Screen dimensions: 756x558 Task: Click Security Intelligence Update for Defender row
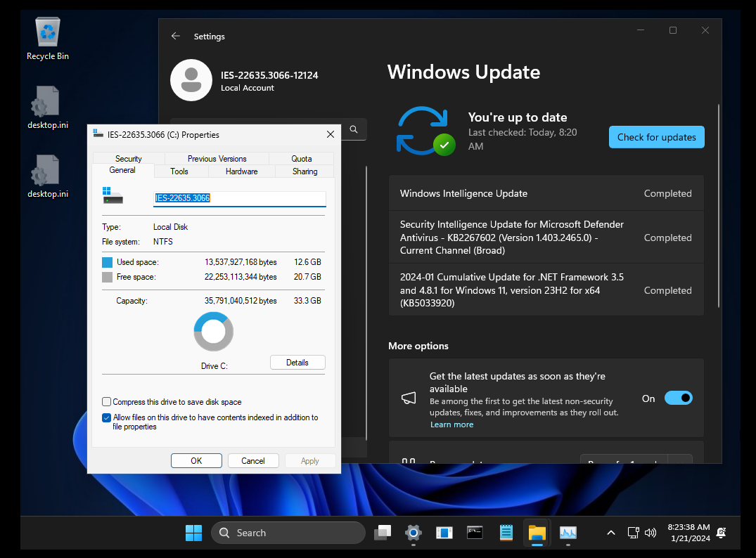tap(546, 237)
